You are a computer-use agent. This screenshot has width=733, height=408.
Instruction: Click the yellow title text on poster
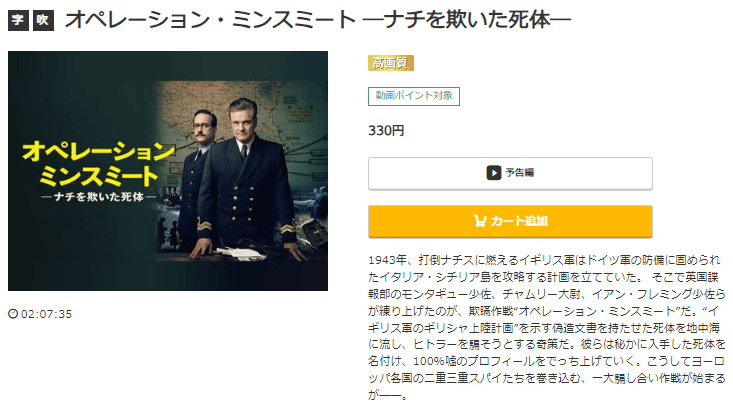[x=99, y=164]
